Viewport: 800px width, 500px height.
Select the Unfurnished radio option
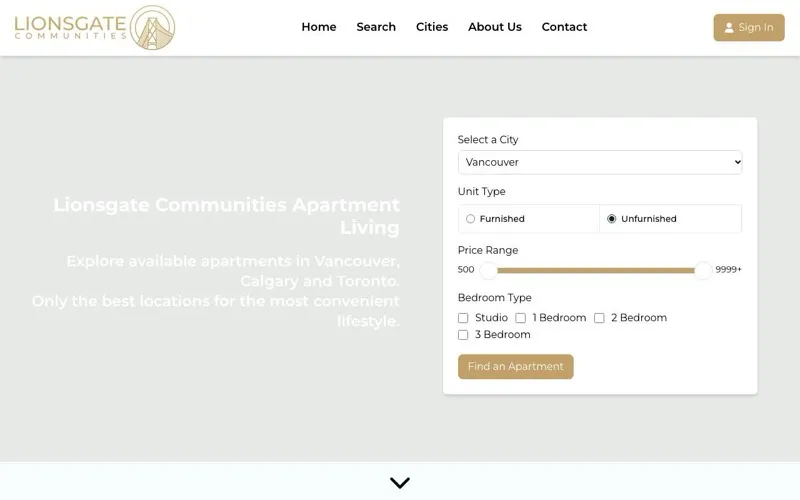(611, 219)
